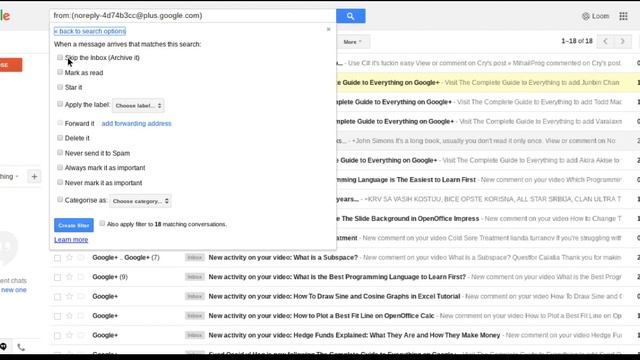Screen dimensions: 640x360
Task: Check the Mark as read option
Action: point(60,72)
